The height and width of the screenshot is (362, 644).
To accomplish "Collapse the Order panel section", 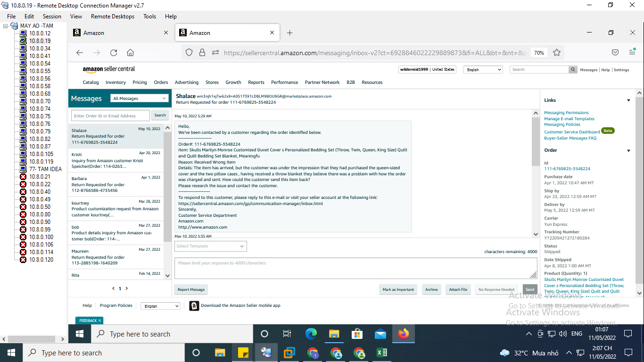I will [628, 150].
